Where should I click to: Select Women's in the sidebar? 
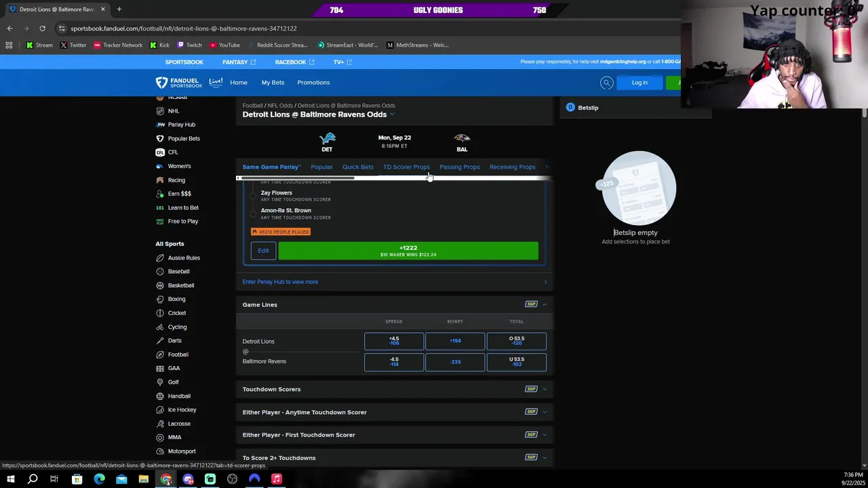point(179,166)
